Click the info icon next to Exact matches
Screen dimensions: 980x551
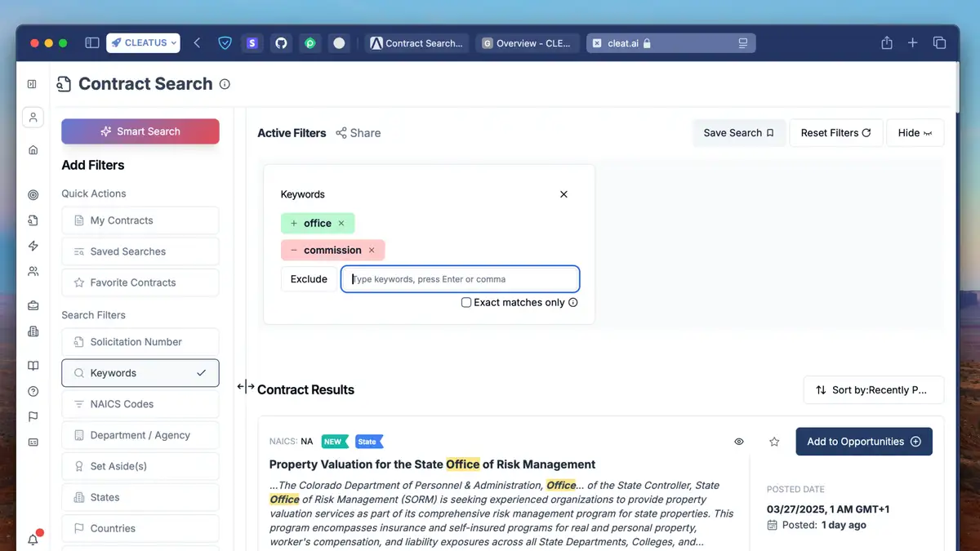tap(572, 302)
